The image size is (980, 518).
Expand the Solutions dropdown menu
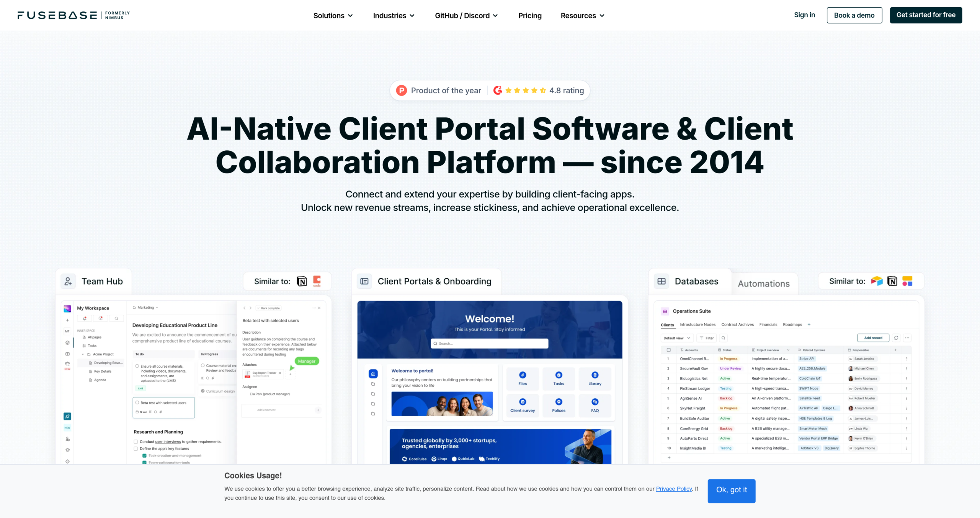[333, 16]
